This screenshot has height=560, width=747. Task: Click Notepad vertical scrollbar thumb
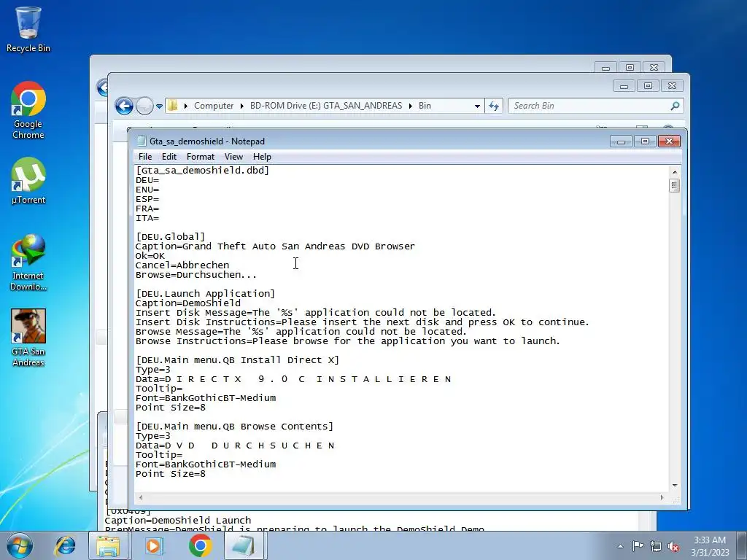point(673,185)
